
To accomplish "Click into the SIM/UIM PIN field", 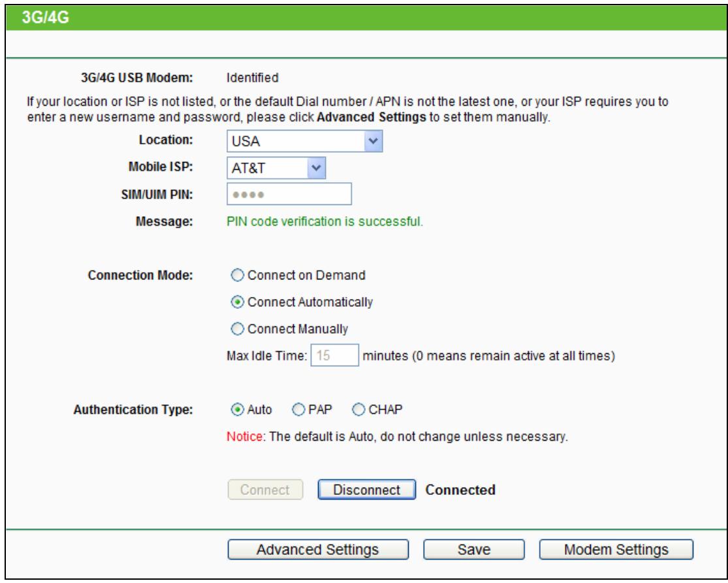I will click(x=289, y=194).
